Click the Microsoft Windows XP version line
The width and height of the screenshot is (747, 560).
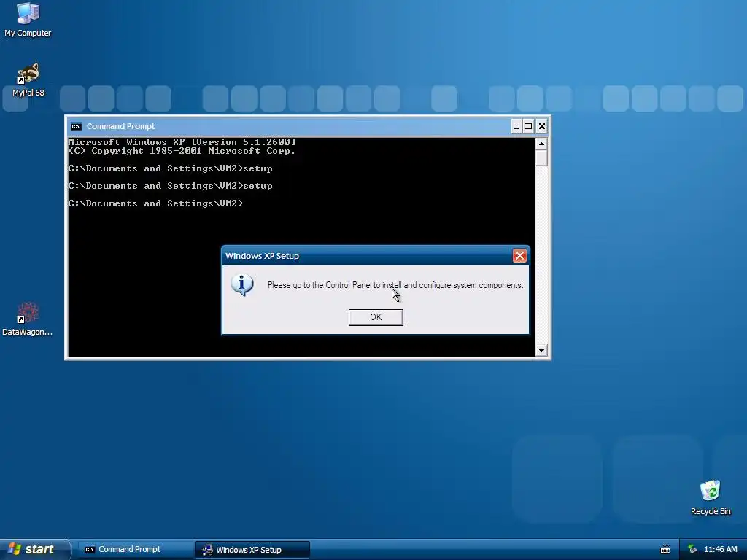pyautogui.click(x=182, y=142)
